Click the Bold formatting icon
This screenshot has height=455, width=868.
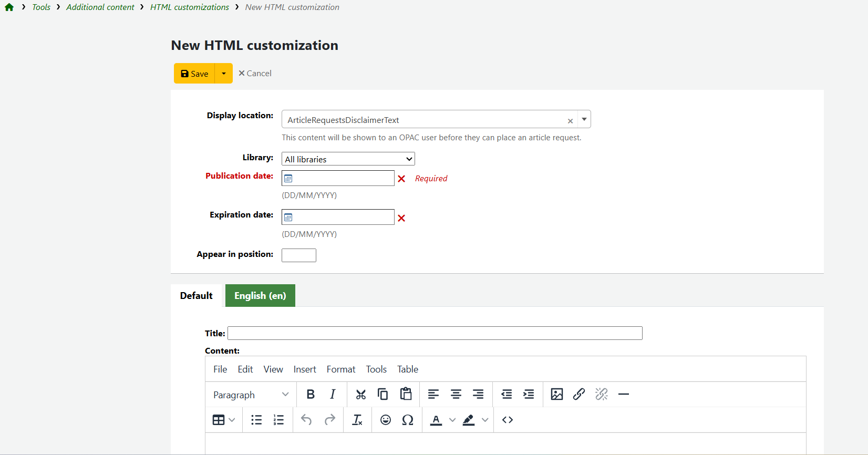(x=311, y=395)
